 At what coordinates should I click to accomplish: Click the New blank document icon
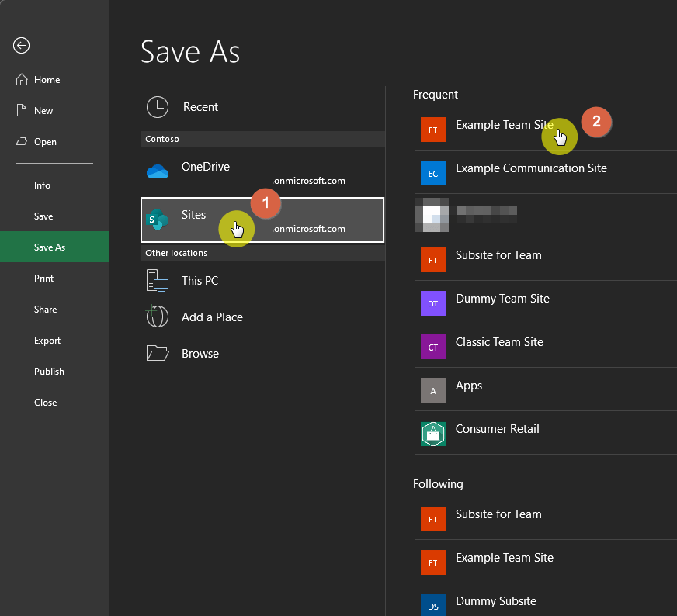[x=22, y=110]
